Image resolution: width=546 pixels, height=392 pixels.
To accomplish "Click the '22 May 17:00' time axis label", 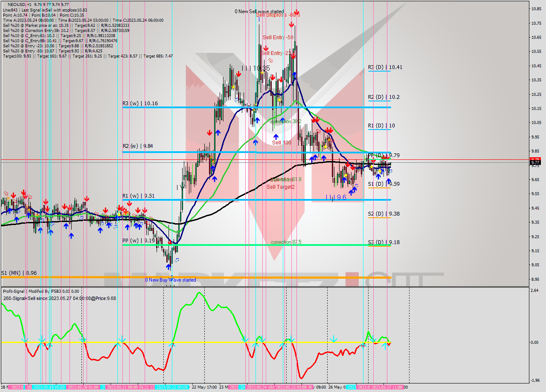I will tap(204, 387).
